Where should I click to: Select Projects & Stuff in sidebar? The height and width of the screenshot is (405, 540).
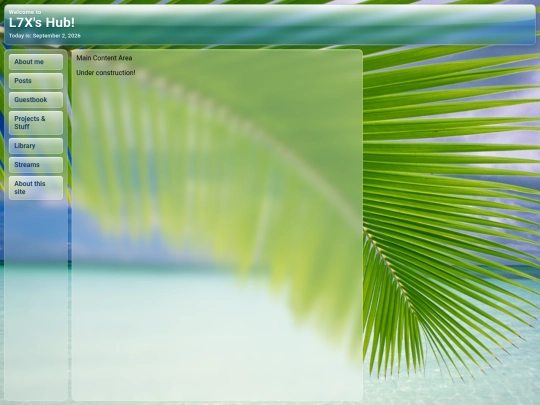pyautogui.click(x=36, y=123)
